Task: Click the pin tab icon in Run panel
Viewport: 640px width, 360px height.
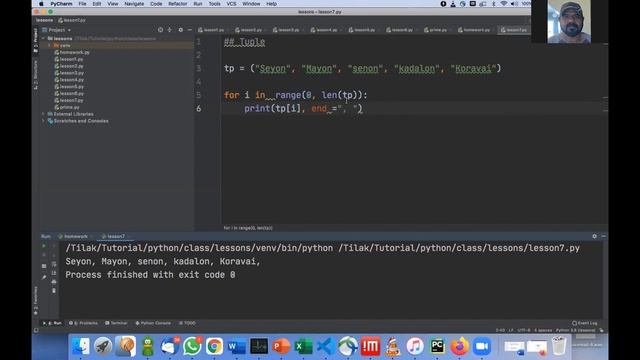Action: [44, 277]
